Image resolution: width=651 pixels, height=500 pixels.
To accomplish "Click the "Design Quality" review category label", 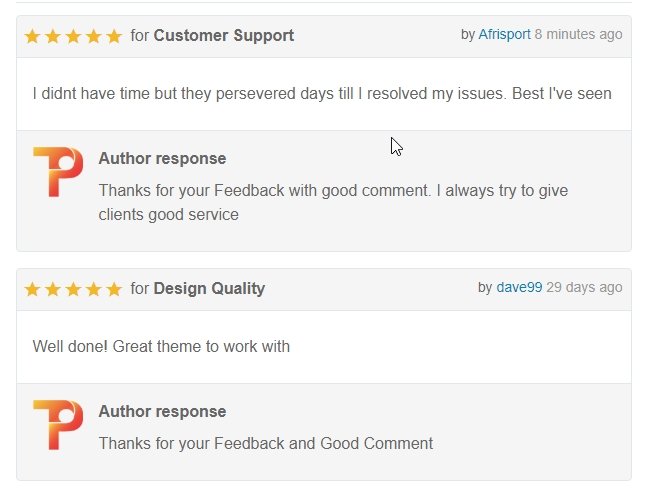I will point(209,289).
